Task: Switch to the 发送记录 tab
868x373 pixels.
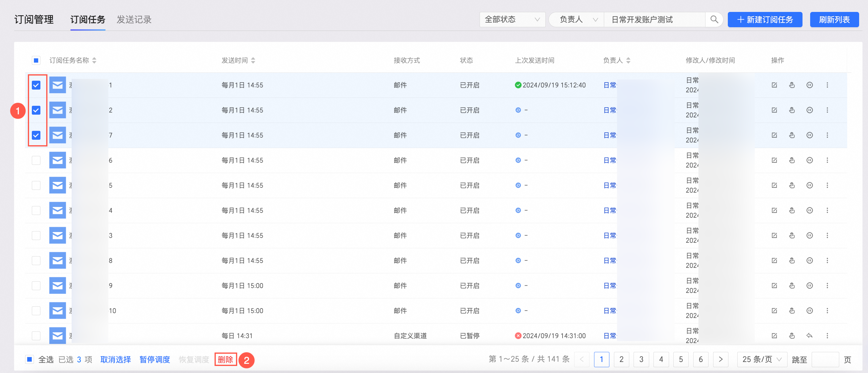Action: point(134,20)
